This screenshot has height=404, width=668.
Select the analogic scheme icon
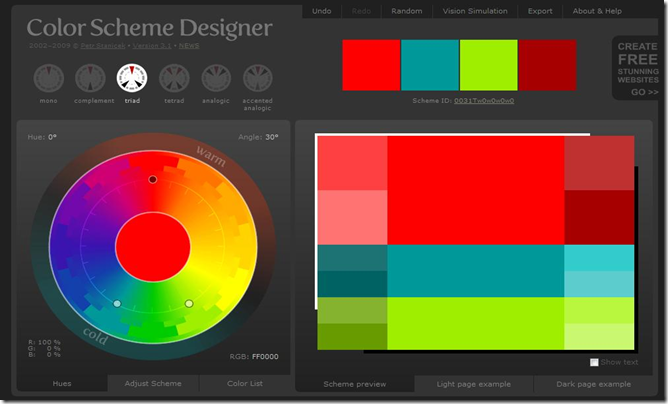[216, 78]
